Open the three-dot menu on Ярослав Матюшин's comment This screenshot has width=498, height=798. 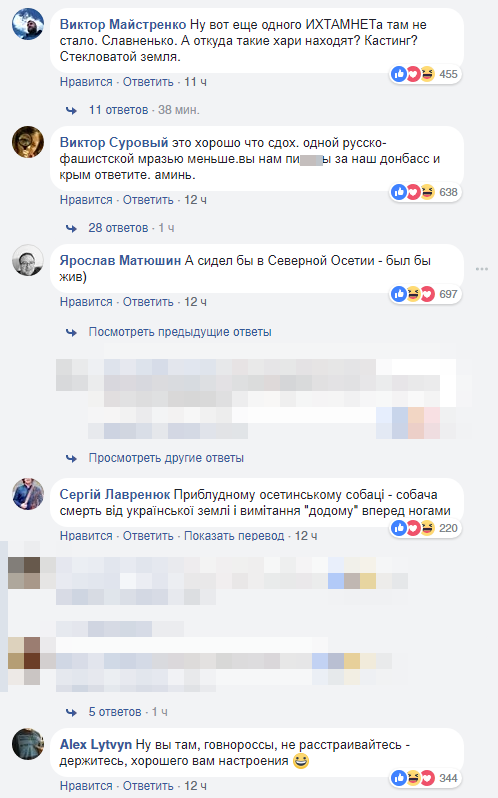[482, 269]
